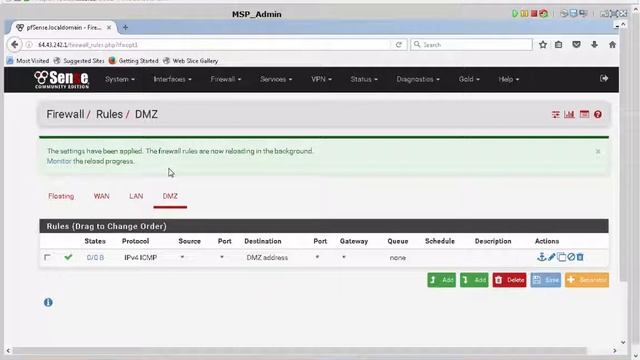
Task: Click the red Delete button
Action: point(509,280)
